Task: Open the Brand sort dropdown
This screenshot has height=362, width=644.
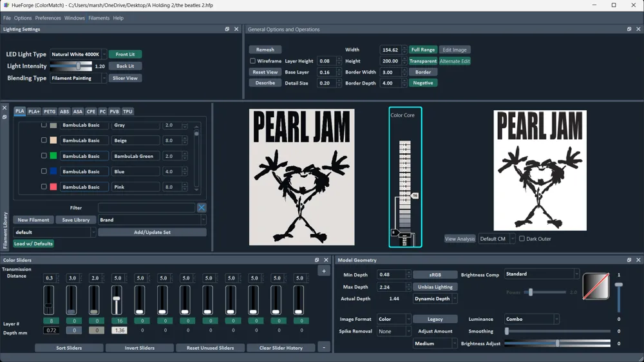Action: point(152,220)
